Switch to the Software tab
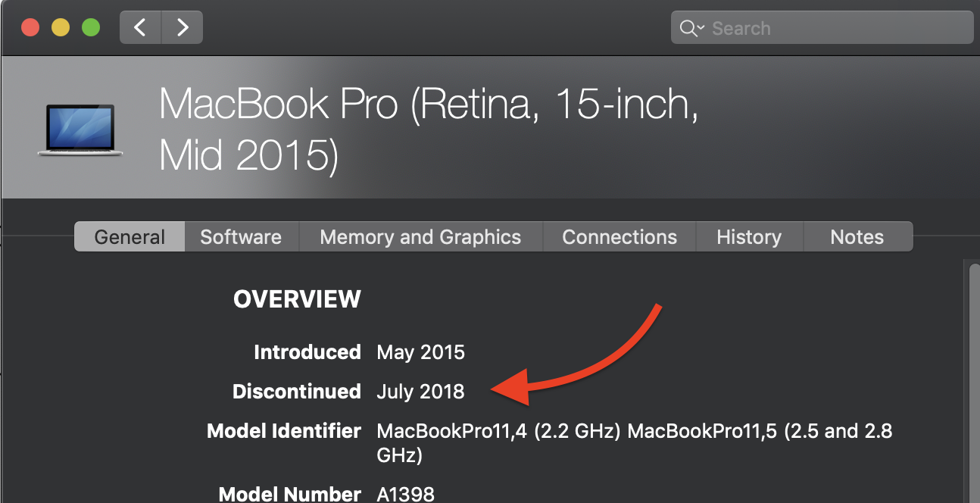 (241, 237)
